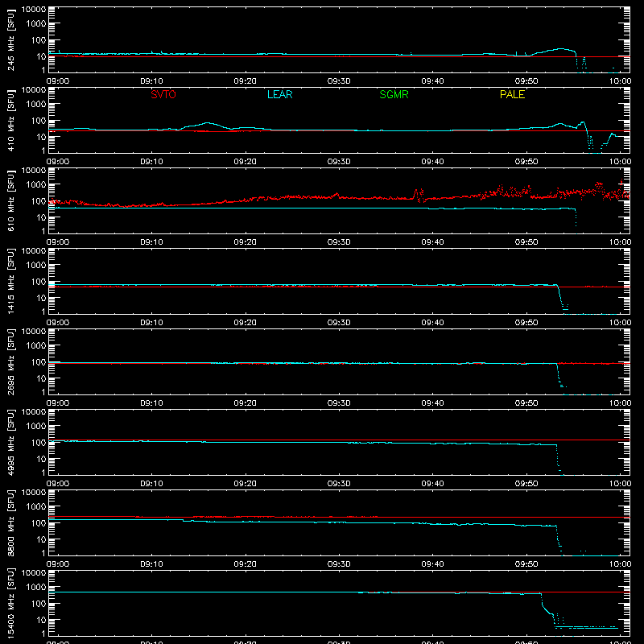Screen dimensions: 644x644
Task: Click the red SVTO station legend label
Action: [x=163, y=94]
